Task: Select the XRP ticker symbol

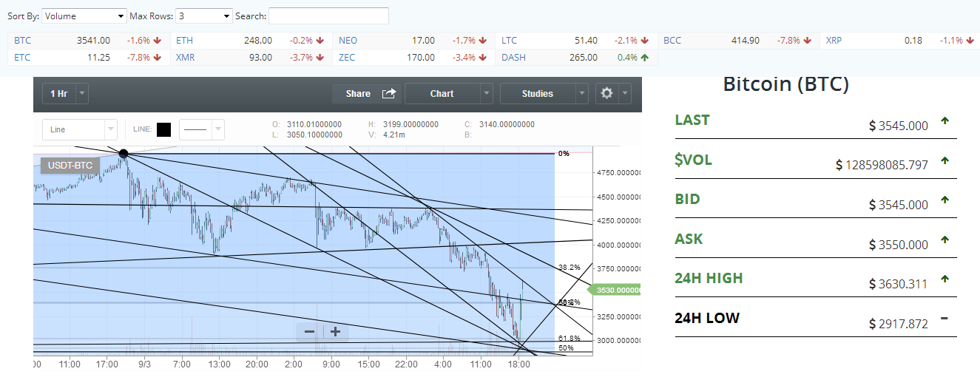Action: (834, 41)
